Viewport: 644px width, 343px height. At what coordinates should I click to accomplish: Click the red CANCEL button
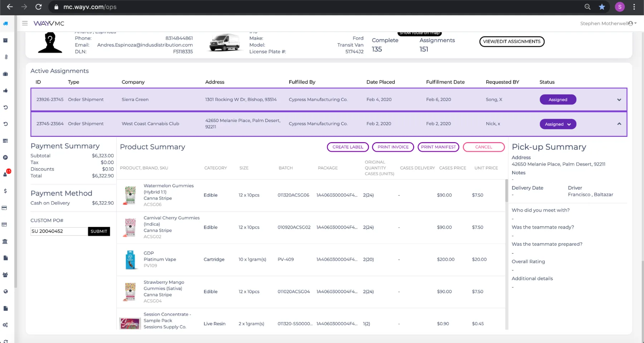click(484, 147)
